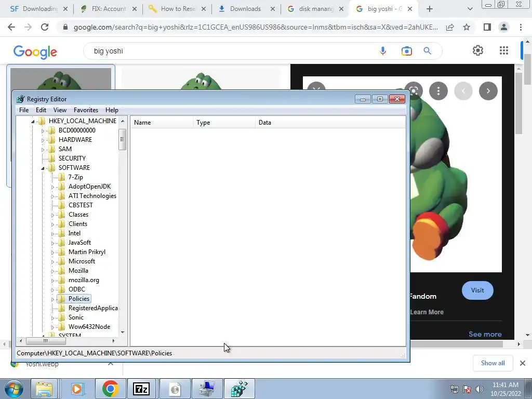Open Chrome's three-dot menu
This screenshot has width=532, height=399.
click(521, 27)
